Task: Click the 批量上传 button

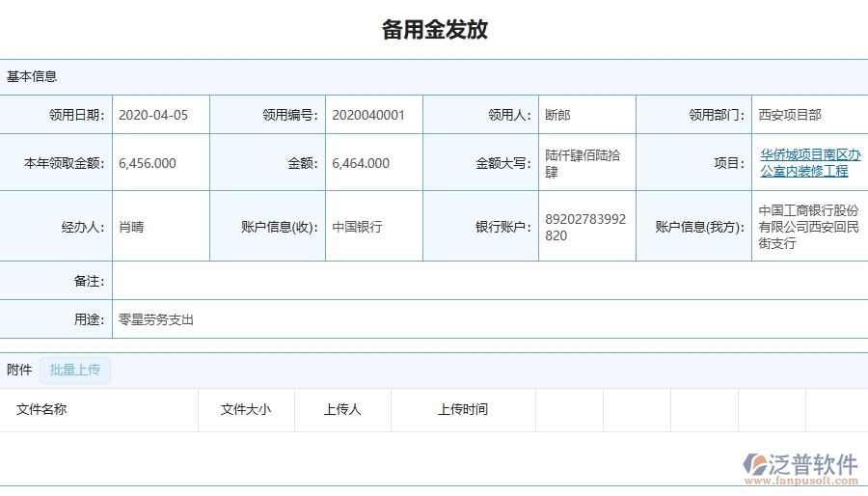Action: click(x=75, y=370)
